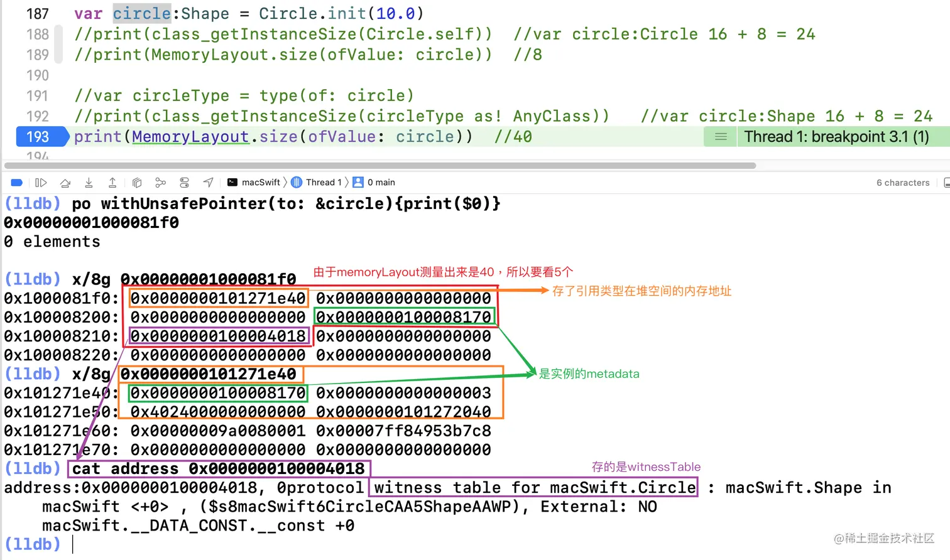950x560 pixels.
Task: Open the Debug Memory Graph tool
Action: (160, 182)
